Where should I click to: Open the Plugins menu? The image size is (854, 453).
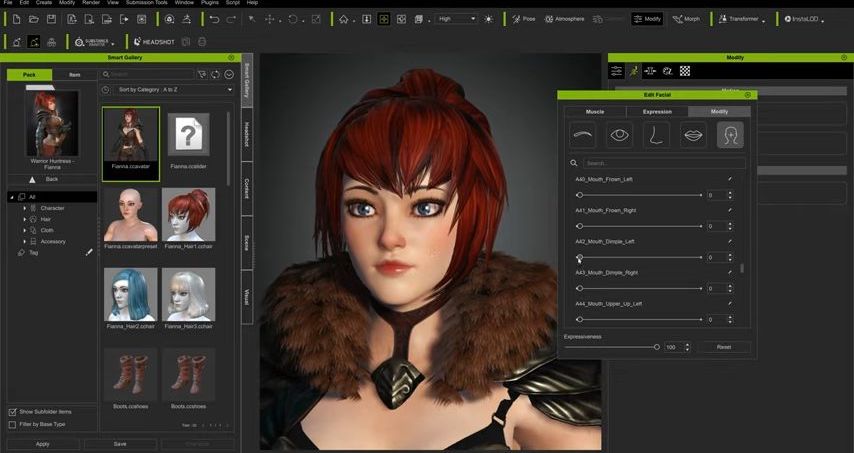click(210, 4)
